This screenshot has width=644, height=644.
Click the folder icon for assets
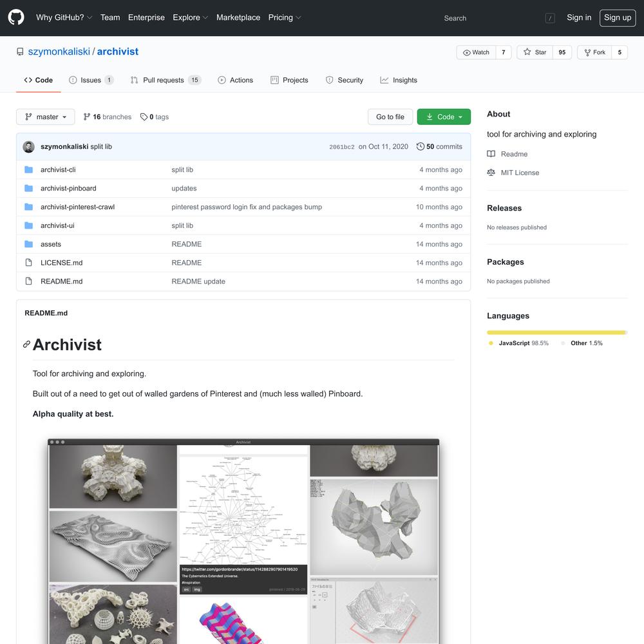(28, 244)
